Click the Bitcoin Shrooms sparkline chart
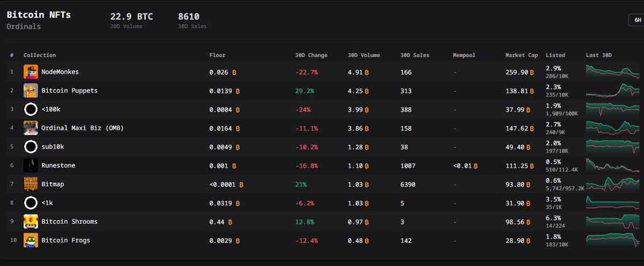The image size is (644, 266). point(612,221)
